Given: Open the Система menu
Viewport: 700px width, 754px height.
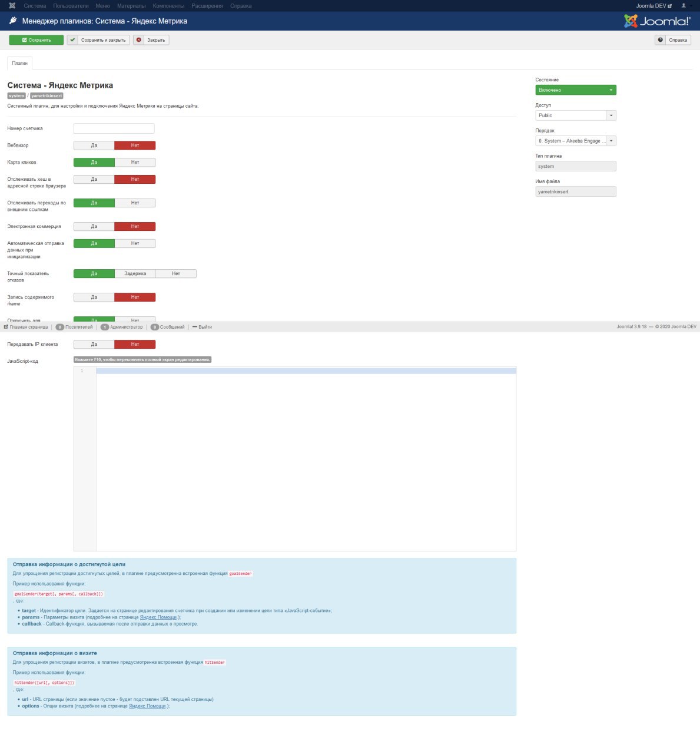Looking at the screenshot, I should click(35, 6).
